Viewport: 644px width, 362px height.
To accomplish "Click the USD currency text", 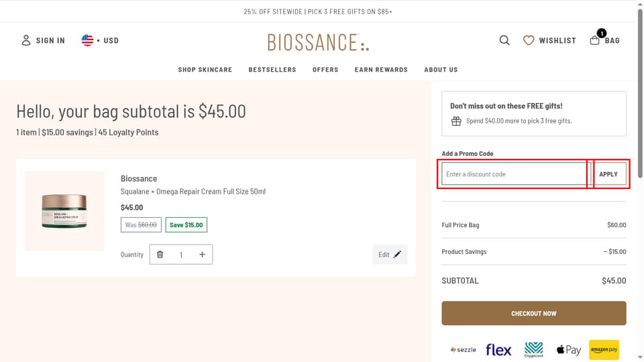I will click(x=111, y=40).
